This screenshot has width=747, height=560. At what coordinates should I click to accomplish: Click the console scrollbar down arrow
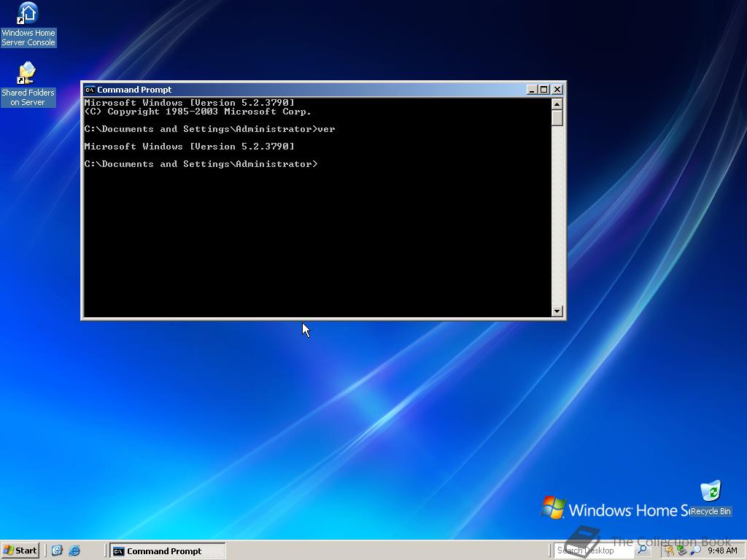pyautogui.click(x=557, y=311)
